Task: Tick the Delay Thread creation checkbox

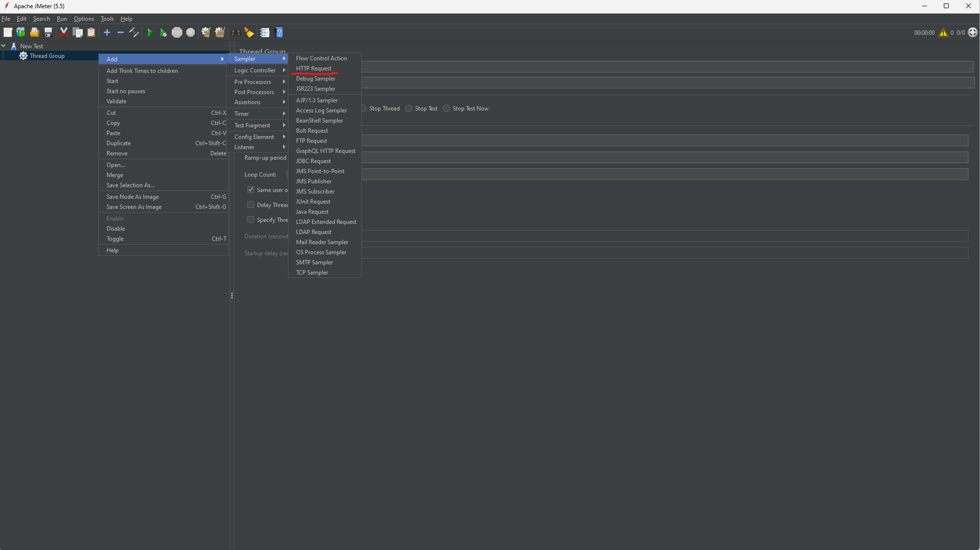Action: pos(251,205)
